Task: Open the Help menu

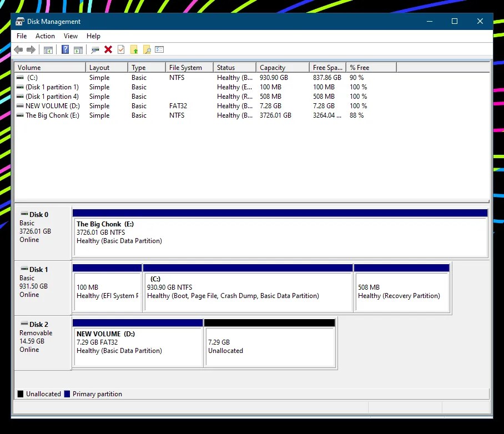Action: (x=93, y=36)
